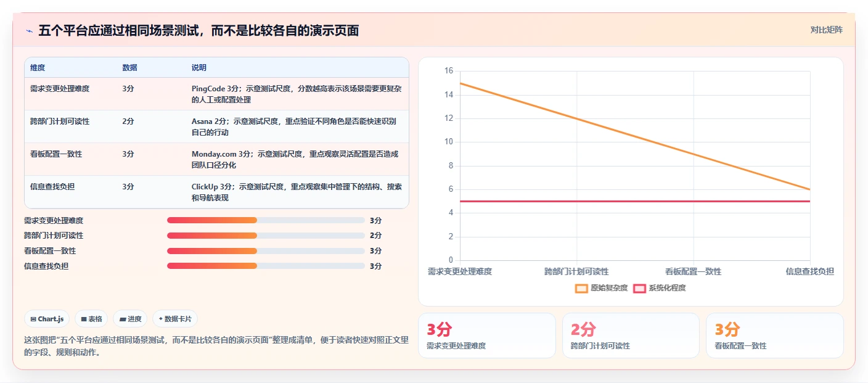Select the 数据卡片 tag text
The height and width of the screenshot is (383, 868).
coord(178,319)
